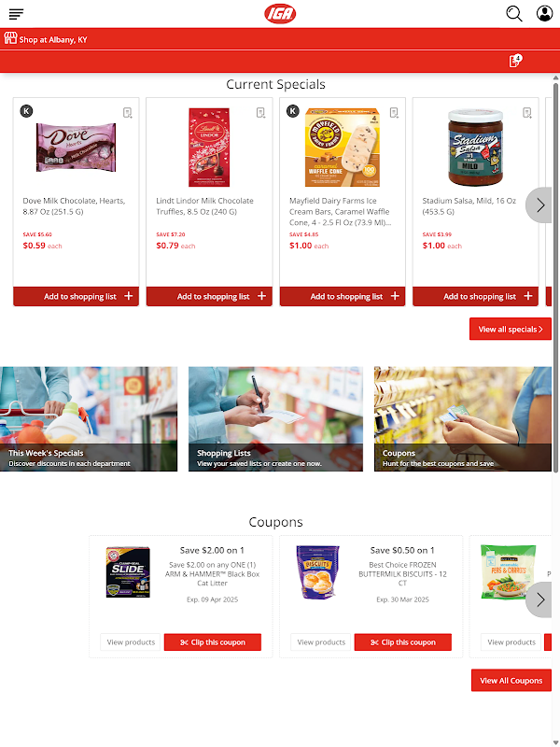Open This Week's Specials tile
This screenshot has width=560, height=747.
(89, 418)
